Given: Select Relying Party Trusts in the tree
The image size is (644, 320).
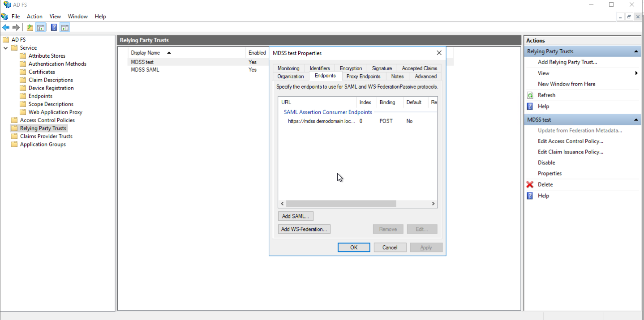Looking at the screenshot, I should coord(43,128).
